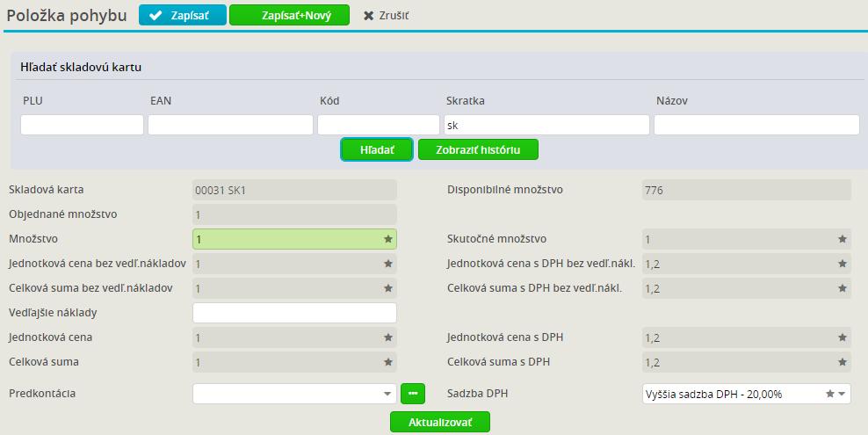Screen dimensions: 868x435
Task: Click the Skladová karta field 00031 SK1
Action: click(x=294, y=190)
